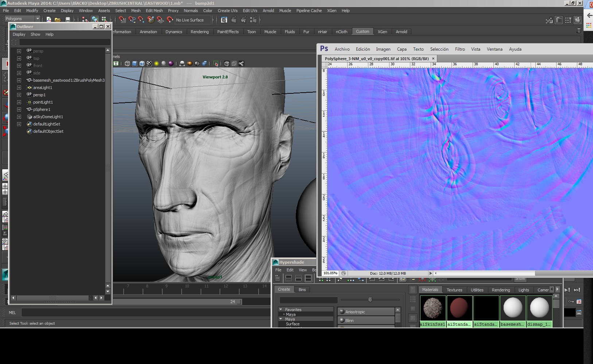
Task: Collapse the Favorites section in Hypershade
Action: [x=281, y=310]
